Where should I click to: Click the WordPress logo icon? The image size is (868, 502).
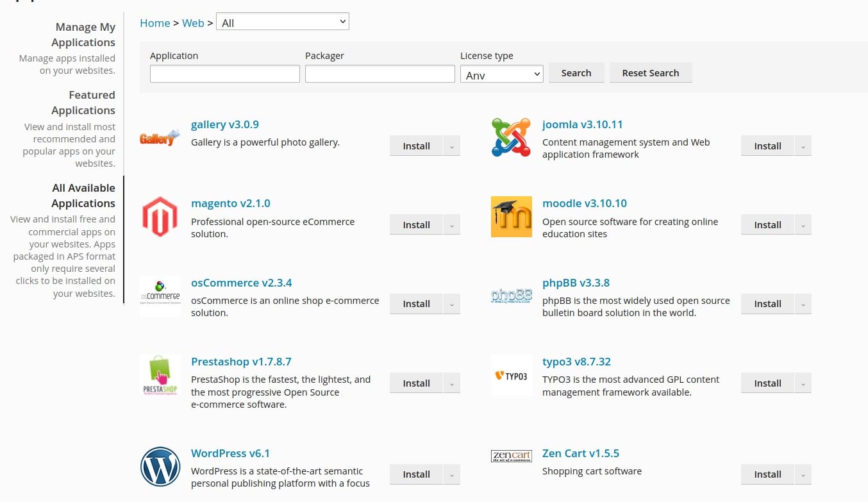click(x=160, y=467)
